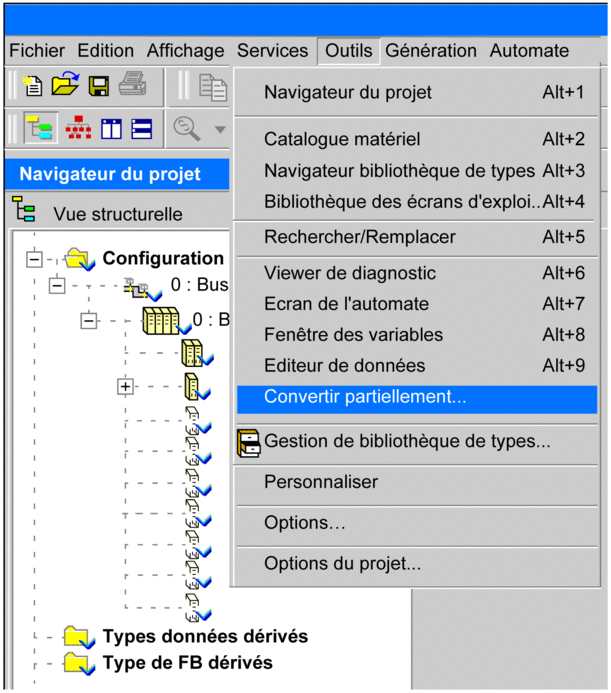611x693 pixels.
Task: Click the zoom magnifier icon
Action: [186, 128]
